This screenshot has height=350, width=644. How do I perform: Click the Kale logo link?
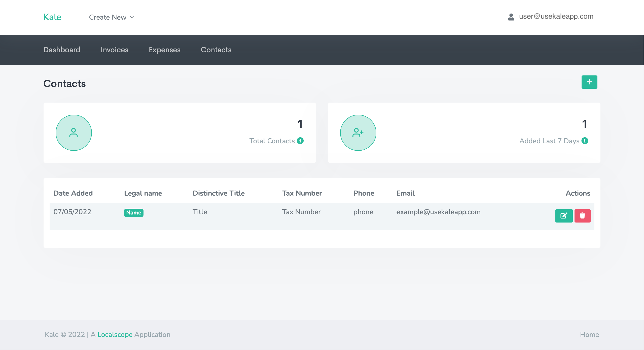(52, 17)
